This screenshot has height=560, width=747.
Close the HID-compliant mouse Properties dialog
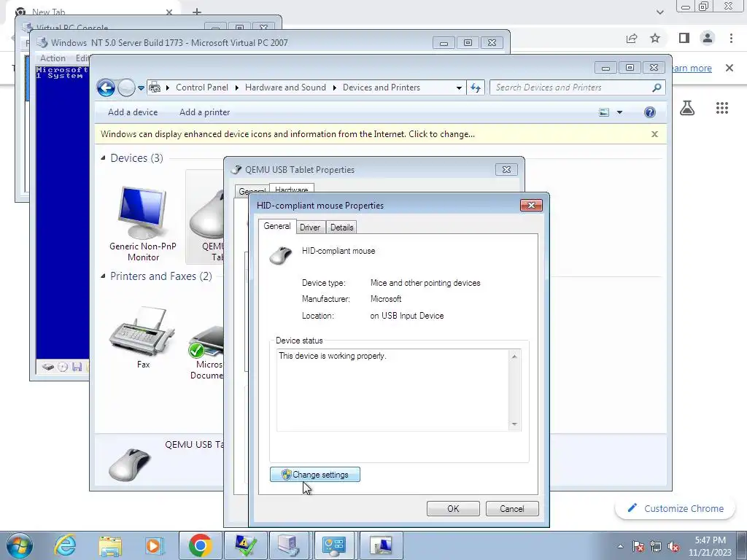[x=531, y=205]
